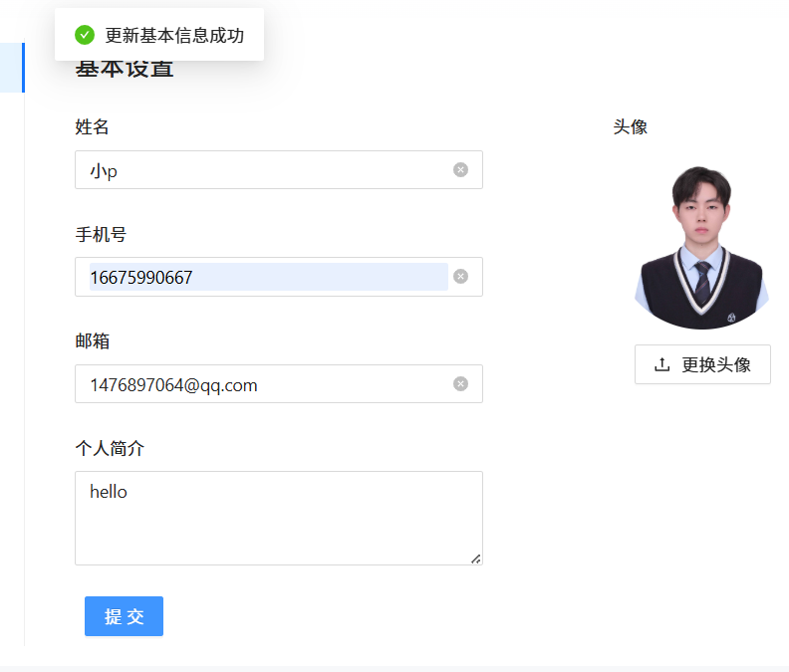This screenshot has height=672, width=789.
Task: Click the 邮箱 field label
Action: (92, 341)
